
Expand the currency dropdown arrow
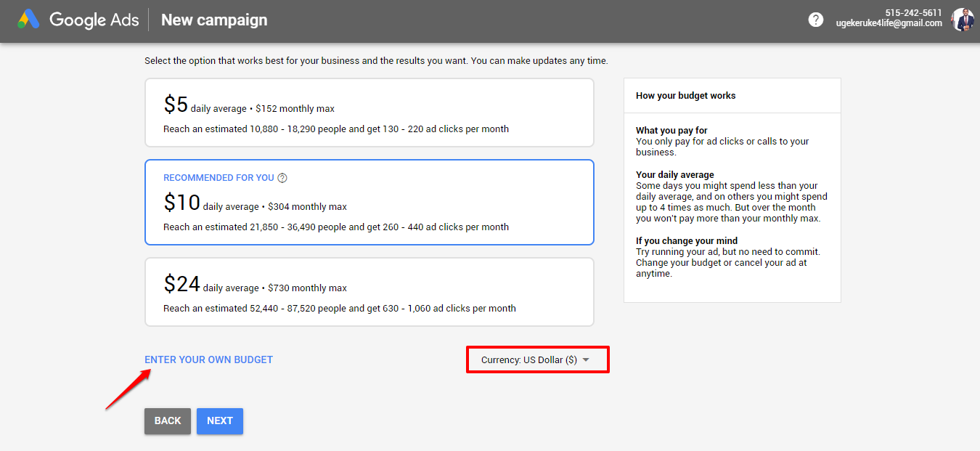click(x=586, y=360)
